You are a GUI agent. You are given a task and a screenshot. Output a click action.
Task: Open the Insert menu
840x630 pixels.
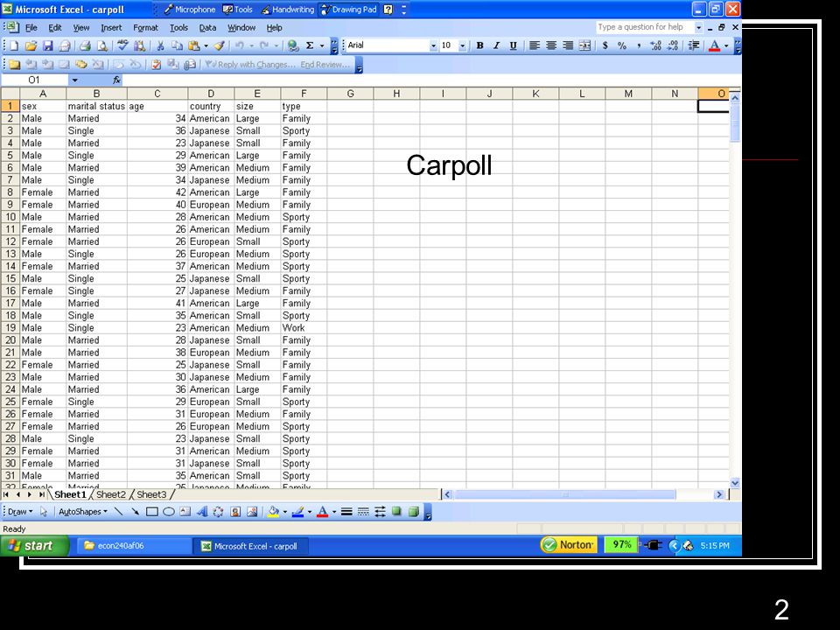(111, 28)
